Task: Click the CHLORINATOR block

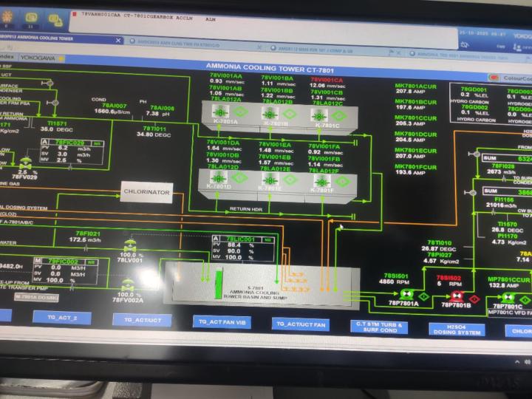Action: pyautogui.click(x=146, y=192)
